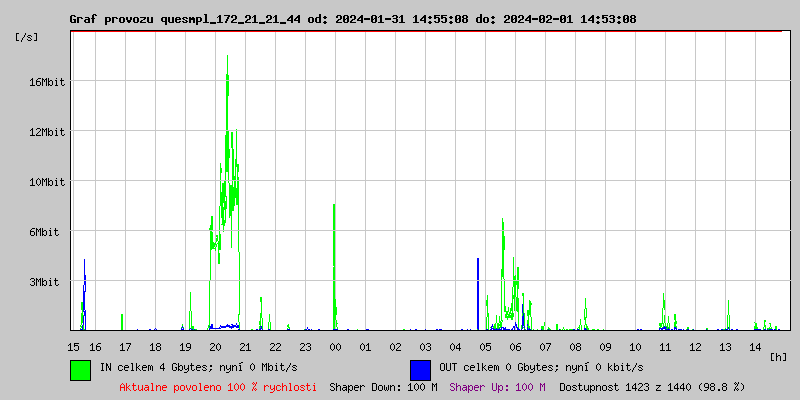Click the blue OUT legend swatch
800x400 pixels.
click(420, 369)
